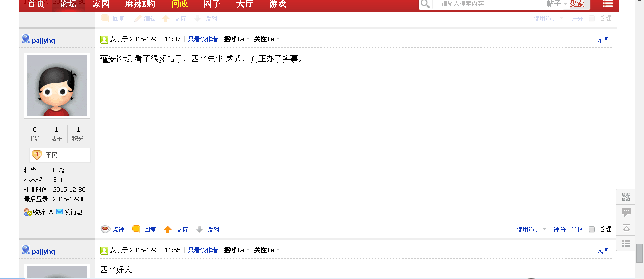The width and height of the screenshot is (644, 279).
Task: Click the QR code icon in right sidebar
Action: 626,197
